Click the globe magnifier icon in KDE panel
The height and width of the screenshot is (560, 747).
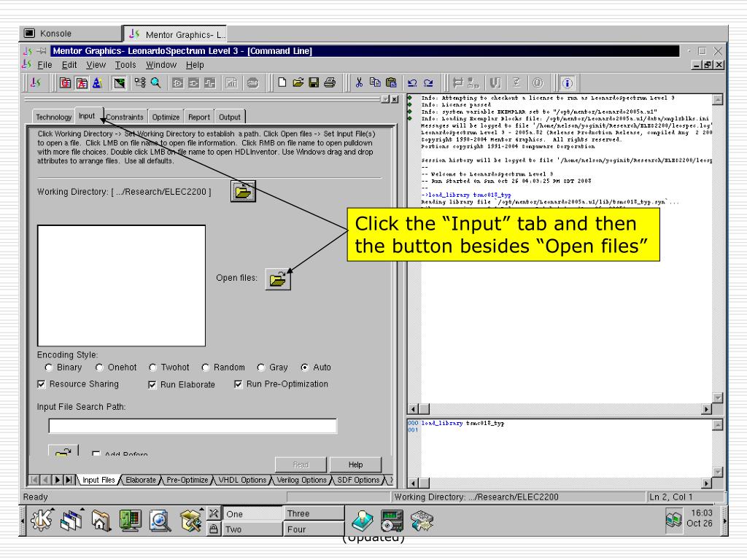[x=160, y=521]
